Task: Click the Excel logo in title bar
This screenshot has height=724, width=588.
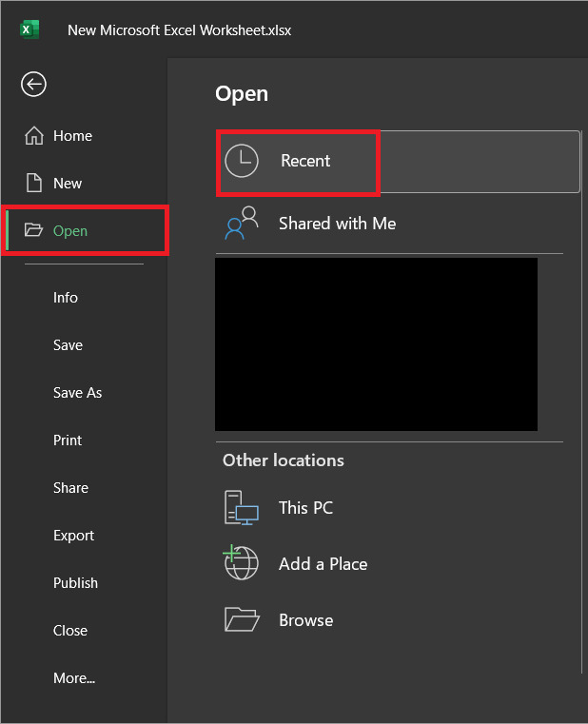Action: click(x=29, y=29)
